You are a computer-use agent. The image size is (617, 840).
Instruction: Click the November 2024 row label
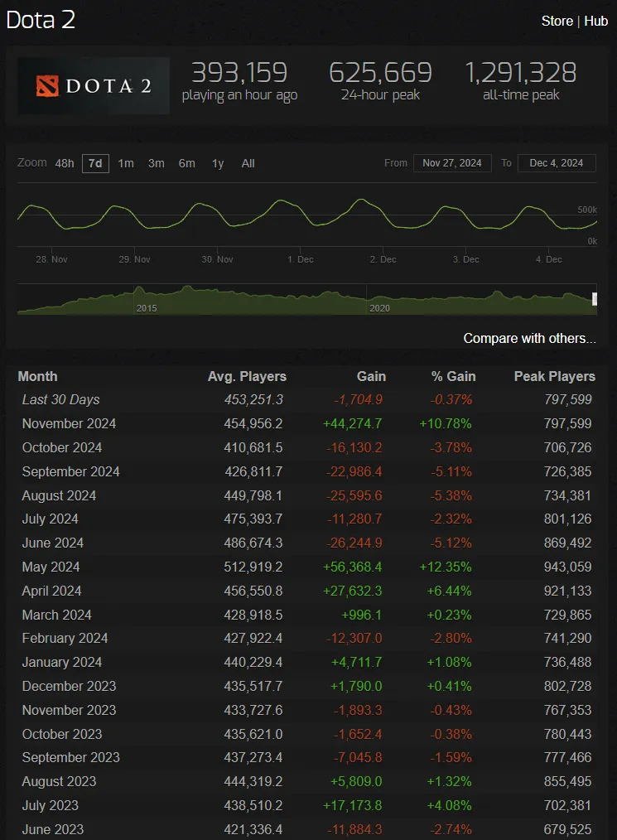click(x=69, y=423)
